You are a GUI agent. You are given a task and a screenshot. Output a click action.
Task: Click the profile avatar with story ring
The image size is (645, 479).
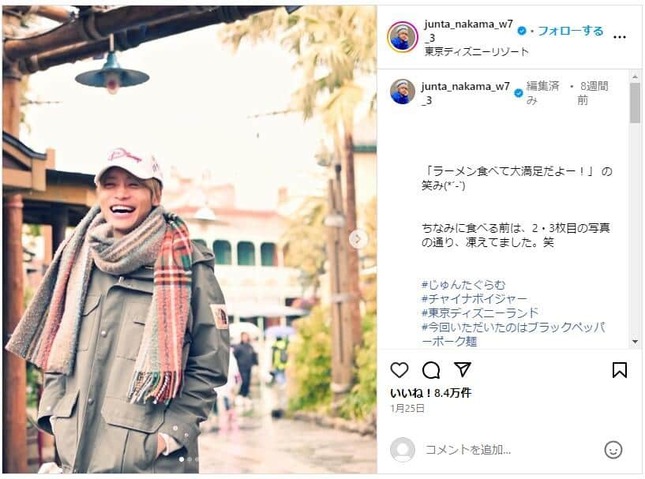[x=403, y=37]
